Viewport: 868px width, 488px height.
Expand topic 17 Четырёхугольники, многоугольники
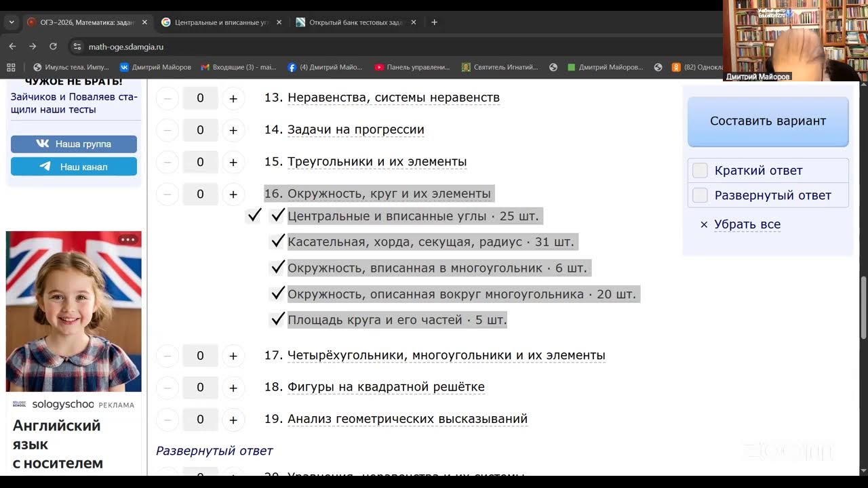pos(446,355)
